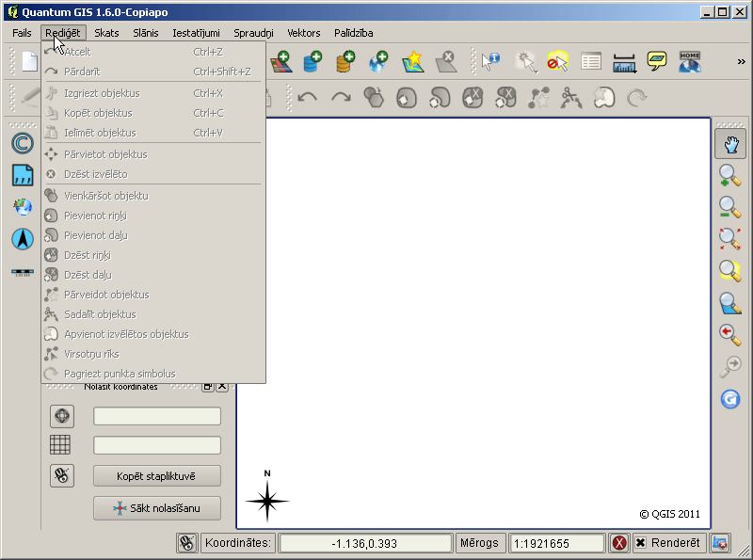The height and width of the screenshot is (560, 753).
Task: Click Simplify feature toolbar icon
Action: (374, 98)
